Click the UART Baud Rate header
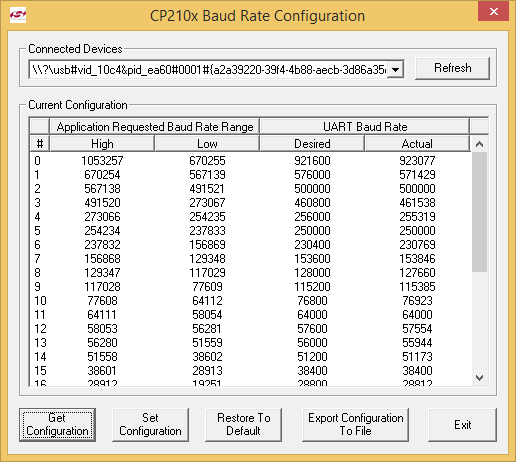Image resolution: width=516 pixels, height=462 pixels. (365, 127)
